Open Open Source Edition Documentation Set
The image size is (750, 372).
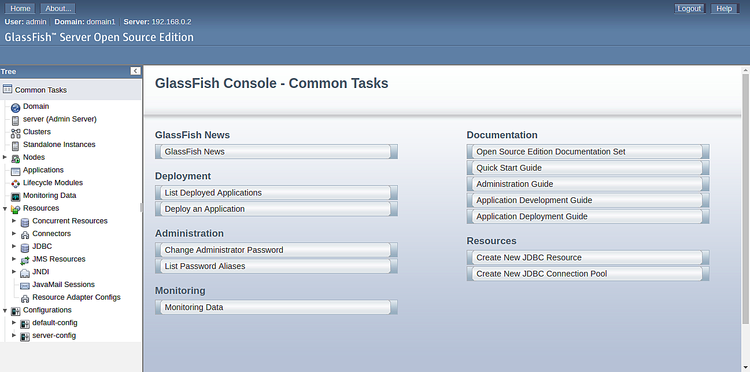point(588,152)
